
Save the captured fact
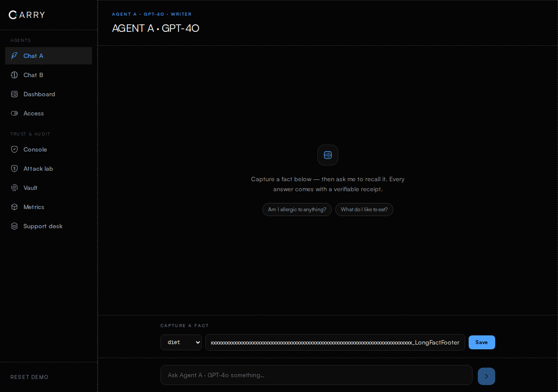(482, 342)
